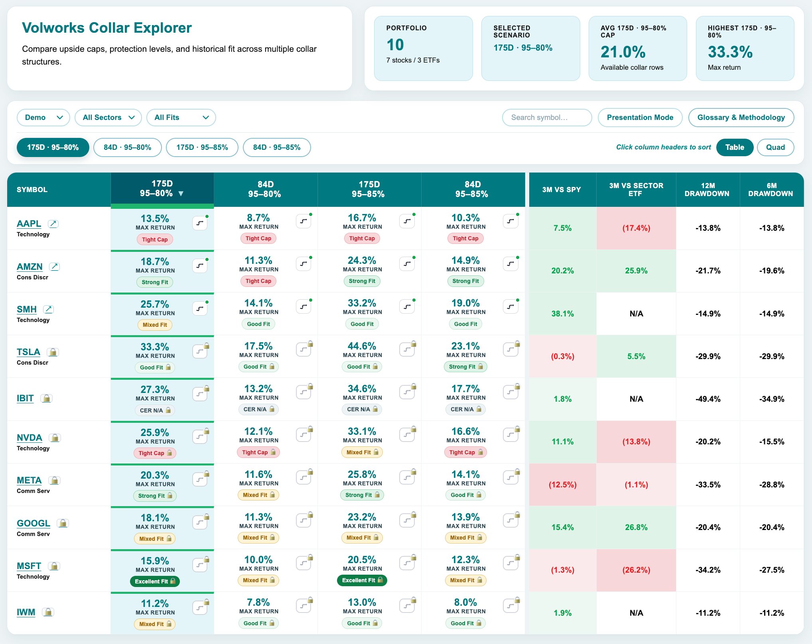This screenshot has height=644, width=812.
Task: Open the external link icon beside SMH
Action: point(49,309)
